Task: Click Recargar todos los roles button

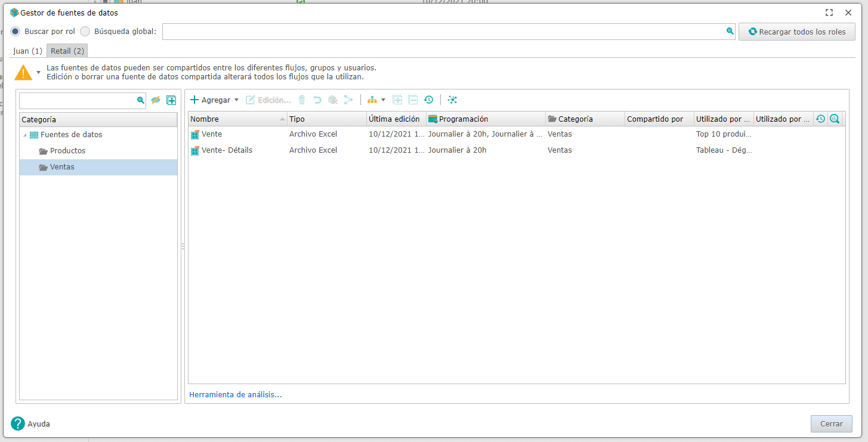Action: point(797,32)
